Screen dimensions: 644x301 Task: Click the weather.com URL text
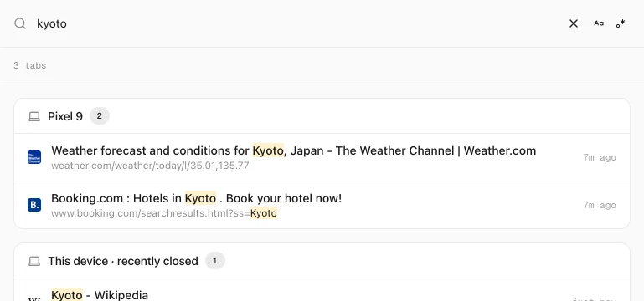pyautogui.click(x=150, y=166)
